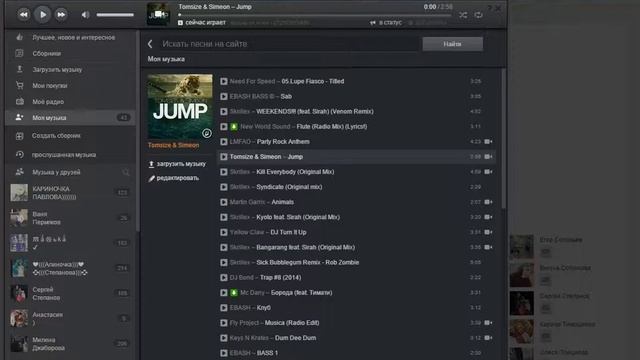
Task: Open Лучшее, новое и интересное section
Action: pyautogui.click(x=73, y=38)
